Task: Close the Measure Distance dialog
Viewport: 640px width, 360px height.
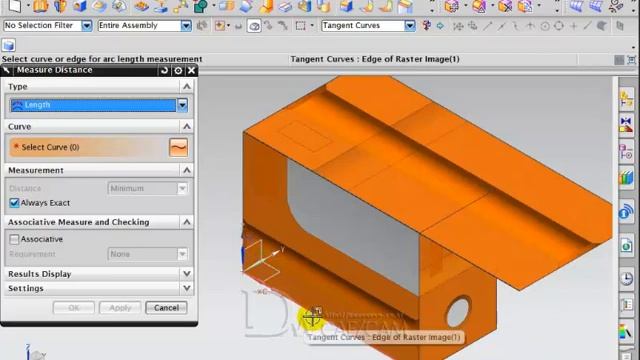Action: [191, 70]
